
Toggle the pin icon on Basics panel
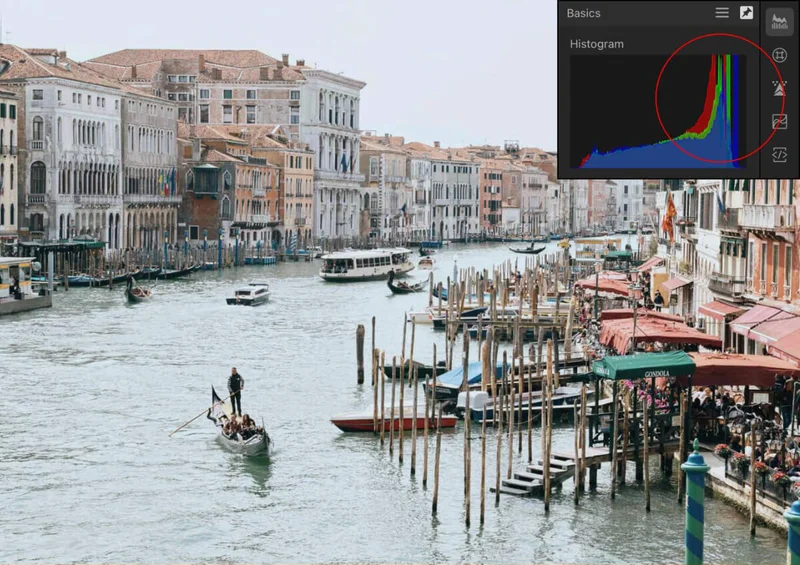(x=746, y=13)
